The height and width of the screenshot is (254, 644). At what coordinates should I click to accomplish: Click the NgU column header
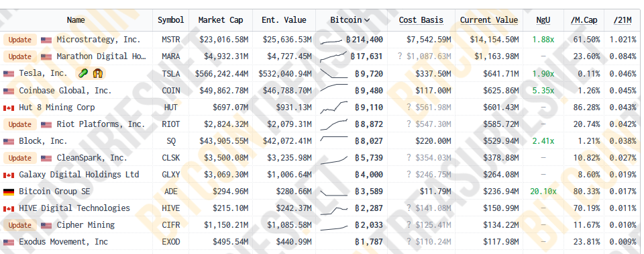543,19
